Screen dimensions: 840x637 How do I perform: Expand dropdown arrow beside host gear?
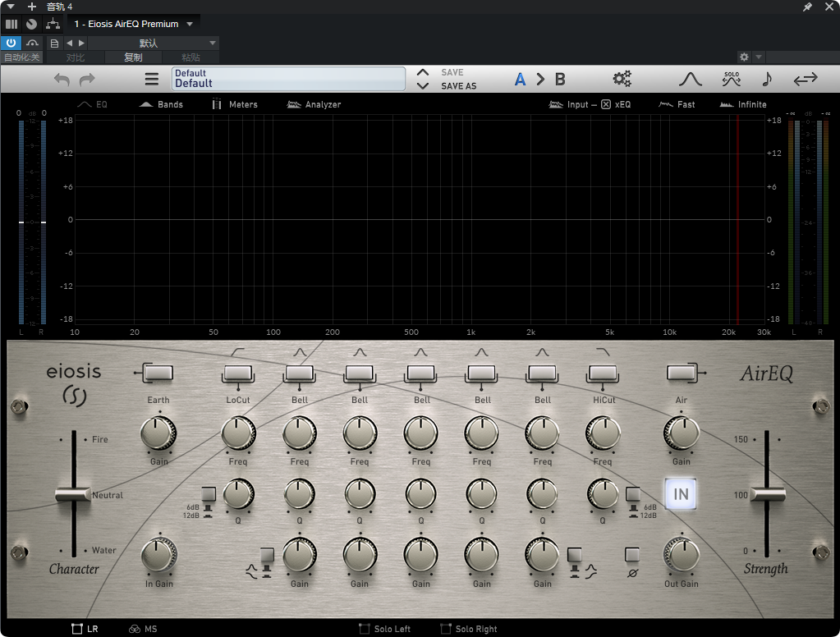(759, 57)
